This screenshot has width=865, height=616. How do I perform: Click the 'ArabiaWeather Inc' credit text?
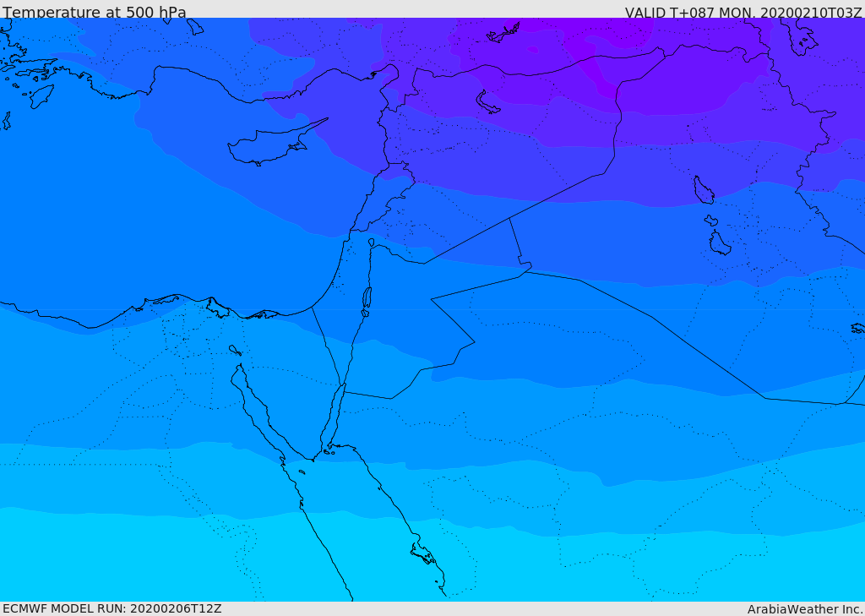pyautogui.click(x=804, y=609)
